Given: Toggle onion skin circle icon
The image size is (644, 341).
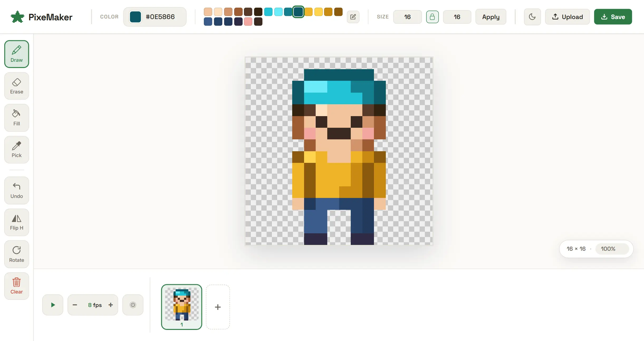Looking at the screenshot, I should tap(133, 305).
